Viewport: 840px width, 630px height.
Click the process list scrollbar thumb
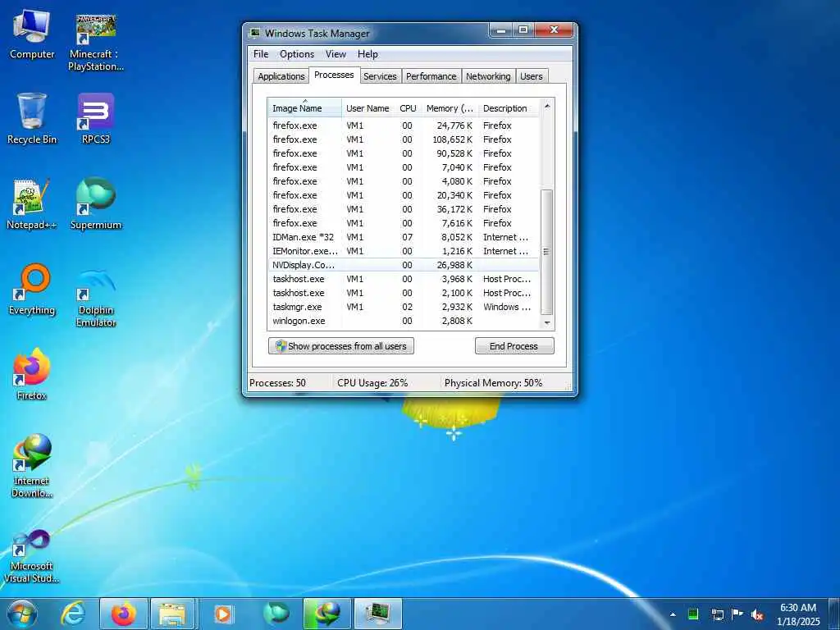[x=547, y=252]
